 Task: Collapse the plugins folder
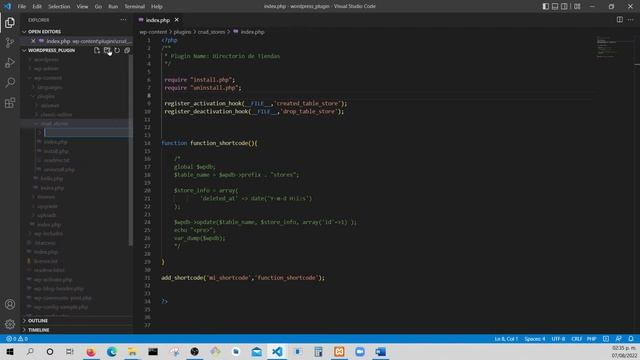tap(45, 96)
